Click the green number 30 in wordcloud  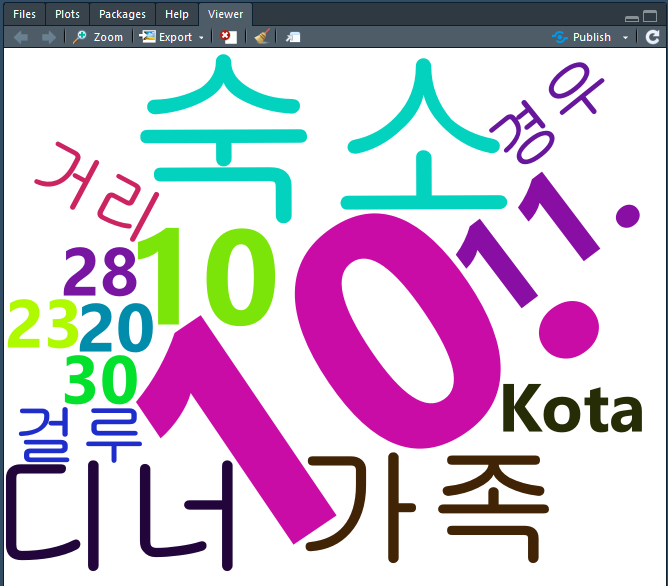point(101,380)
